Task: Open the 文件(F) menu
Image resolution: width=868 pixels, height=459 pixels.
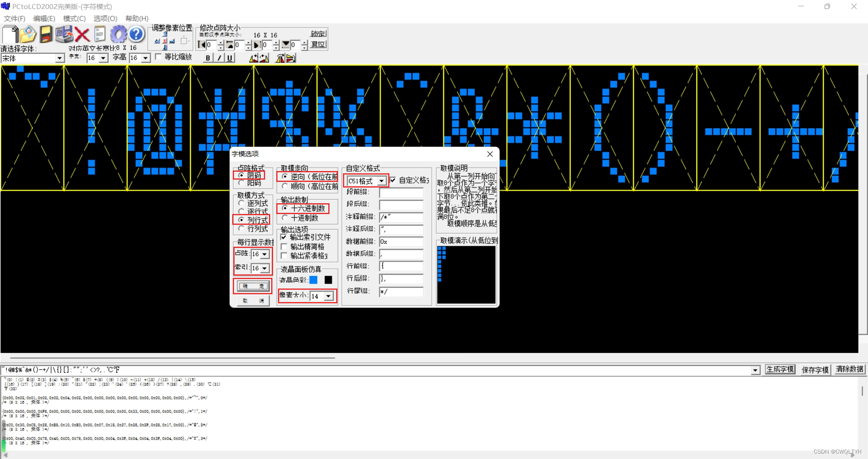Action: pos(14,19)
